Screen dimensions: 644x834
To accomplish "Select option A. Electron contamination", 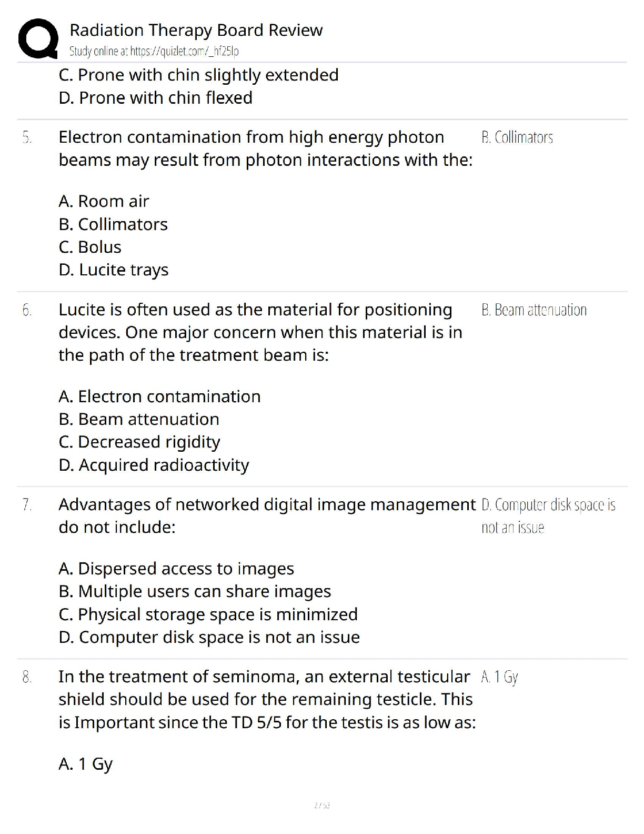I will 159,396.
